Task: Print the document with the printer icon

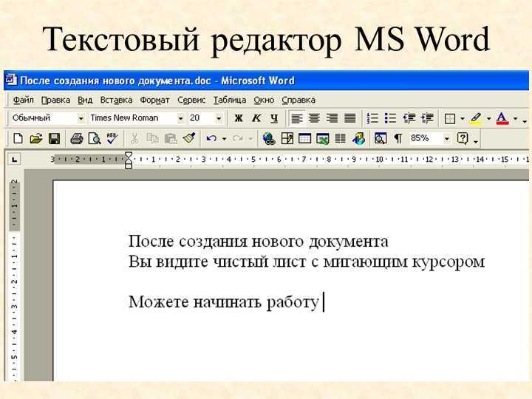Action: point(77,138)
